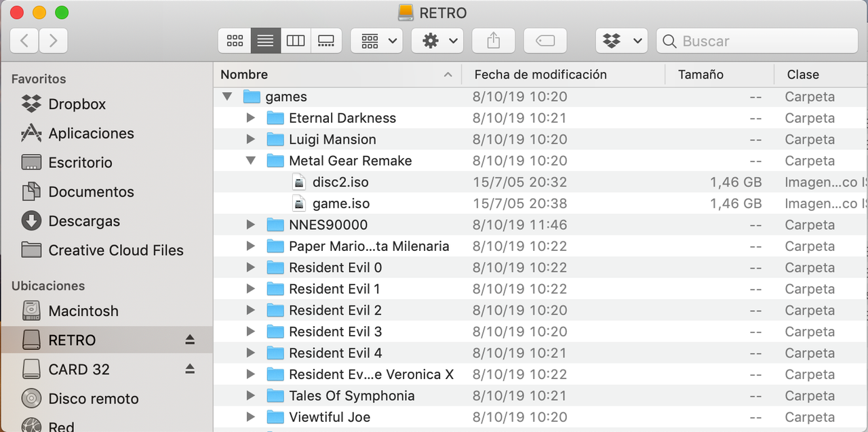Screen dimensions: 868x432
Task: Sort by Fecha de modificación column
Action: click(563, 75)
